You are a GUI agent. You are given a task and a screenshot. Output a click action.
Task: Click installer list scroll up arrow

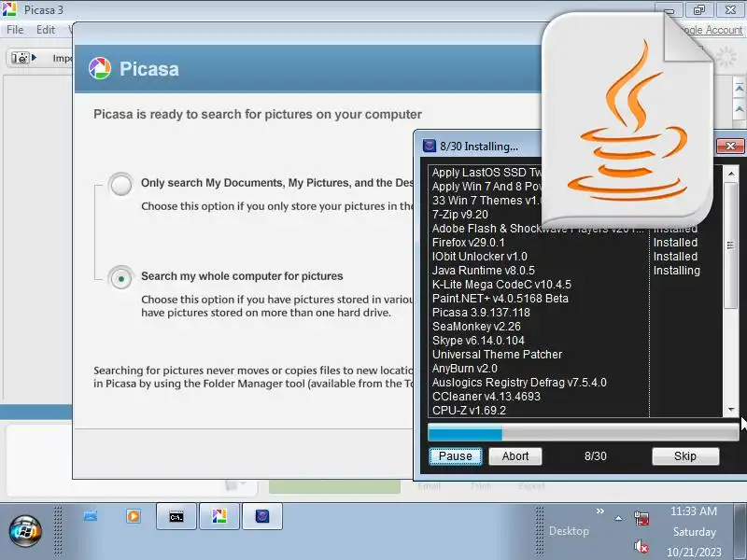pyautogui.click(x=731, y=174)
